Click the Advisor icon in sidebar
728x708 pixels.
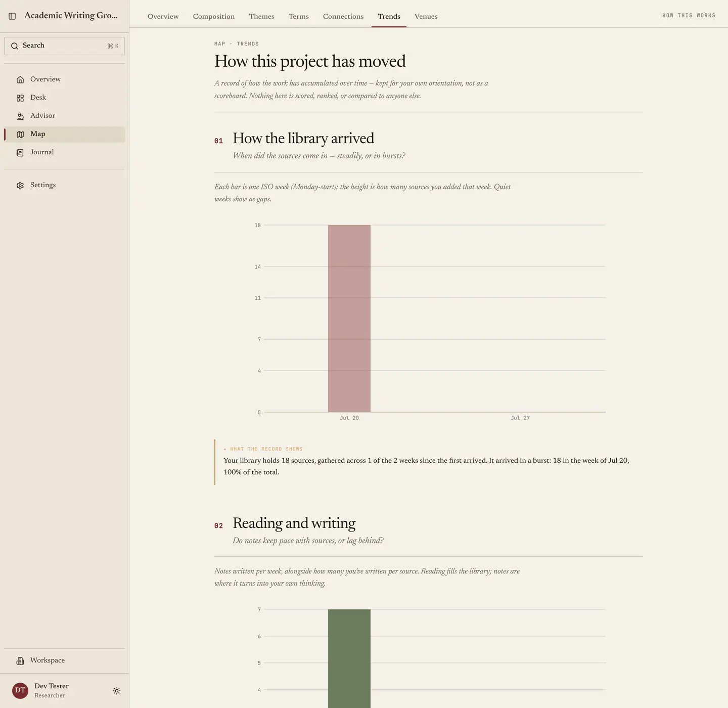[x=20, y=116]
